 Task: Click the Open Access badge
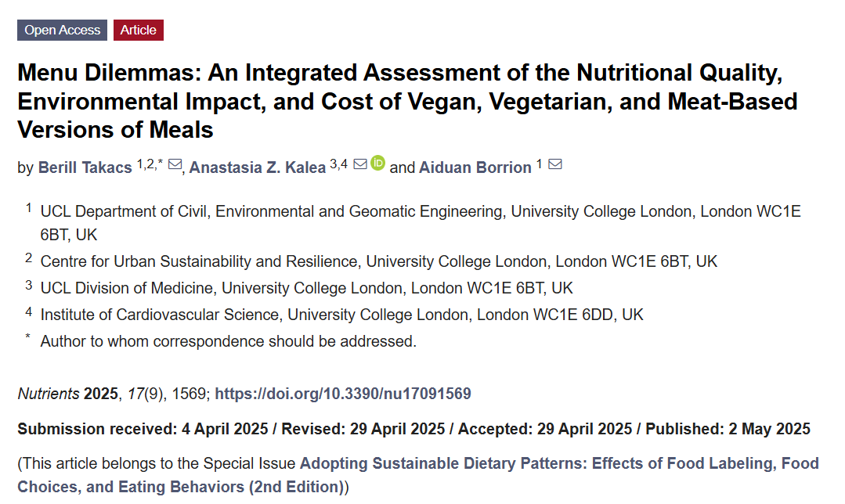click(62, 31)
